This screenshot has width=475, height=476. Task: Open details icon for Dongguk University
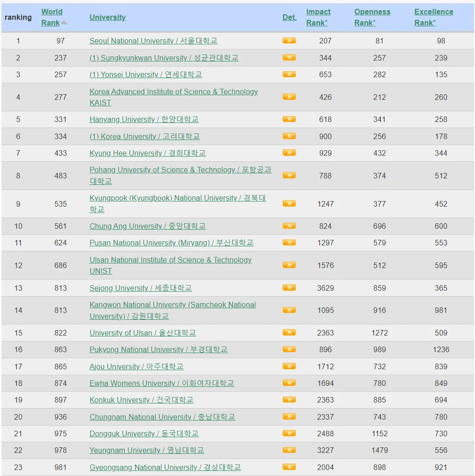(289, 433)
